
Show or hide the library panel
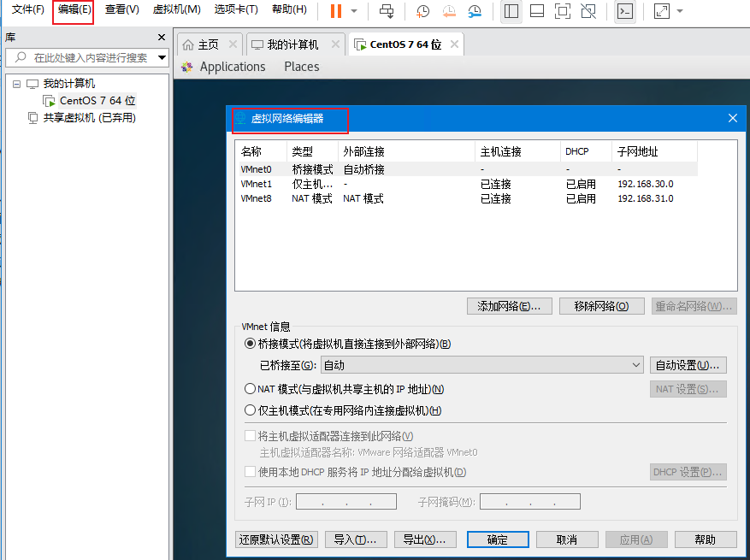click(x=510, y=11)
